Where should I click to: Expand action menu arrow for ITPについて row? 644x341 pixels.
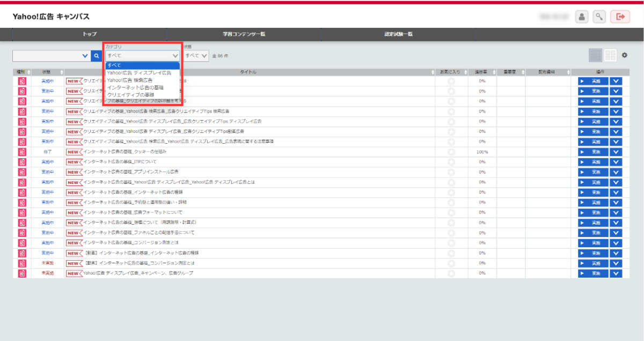(x=616, y=162)
